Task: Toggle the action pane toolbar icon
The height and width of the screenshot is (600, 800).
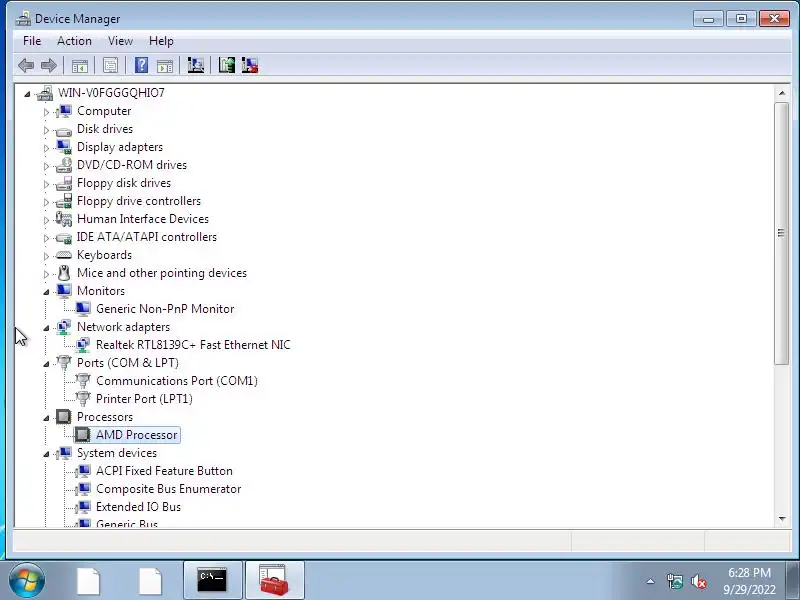Action: (x=165, y=65)
